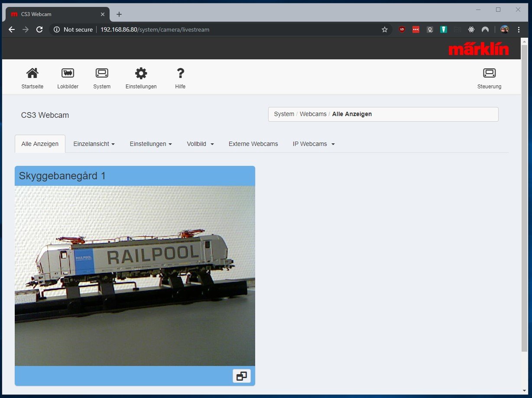This screenshot has height=398, width=532.
Task: Expand the Einstellungen tab dropdown
Action: tap(151, 144)
